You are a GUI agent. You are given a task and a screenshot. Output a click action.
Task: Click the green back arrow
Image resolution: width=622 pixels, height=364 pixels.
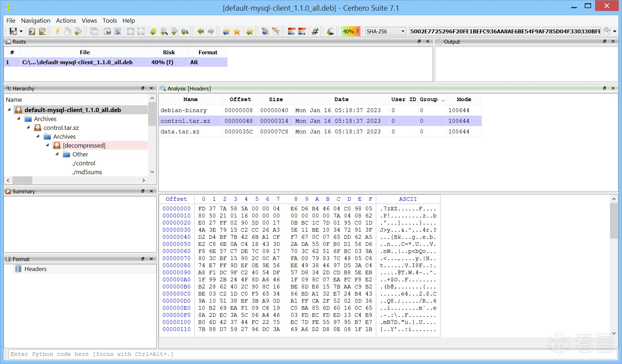click(x=201, y=31)
